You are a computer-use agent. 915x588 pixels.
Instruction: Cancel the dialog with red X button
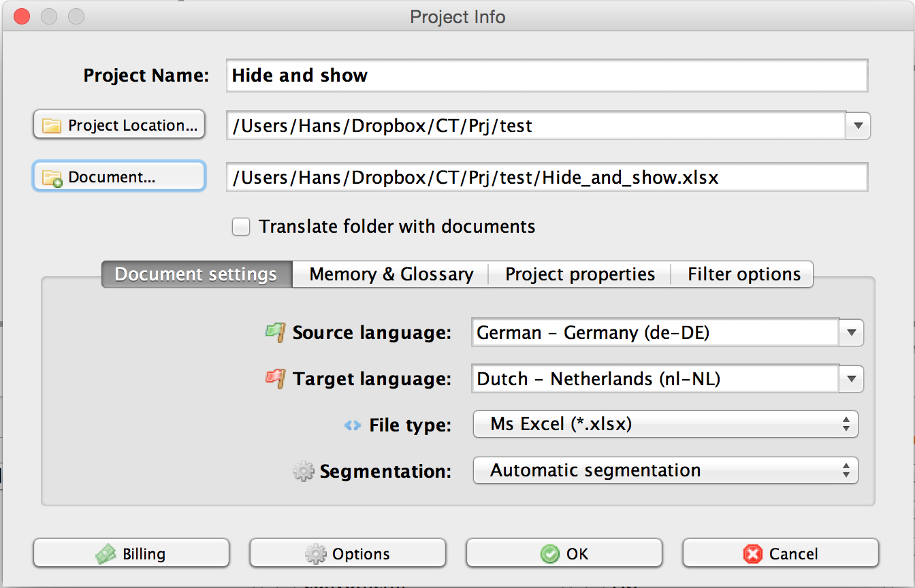click(x=780, y=553)
